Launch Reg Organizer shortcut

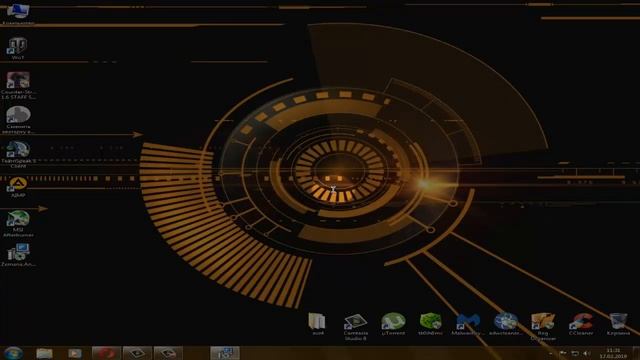point(543,327)
